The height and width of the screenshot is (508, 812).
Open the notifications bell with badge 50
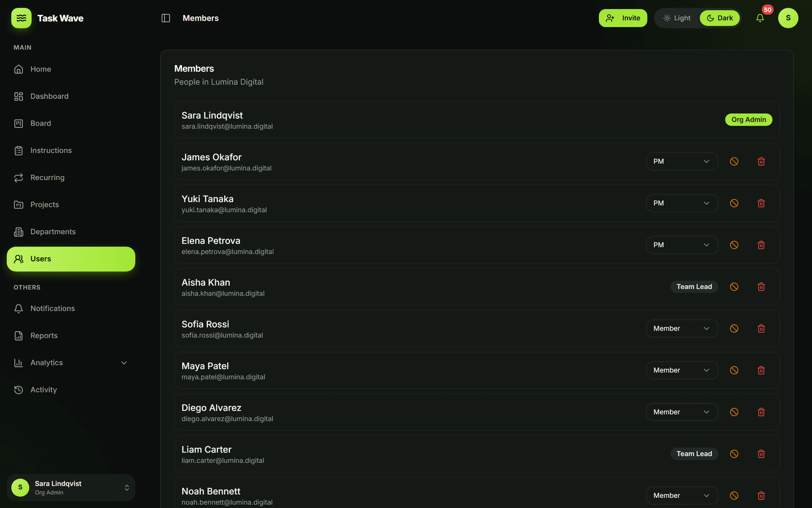tap(760, 18)
